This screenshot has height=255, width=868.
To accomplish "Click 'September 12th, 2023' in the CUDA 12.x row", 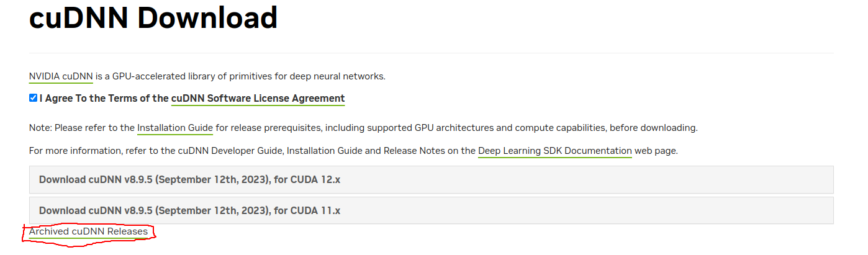I will point(212,179).
